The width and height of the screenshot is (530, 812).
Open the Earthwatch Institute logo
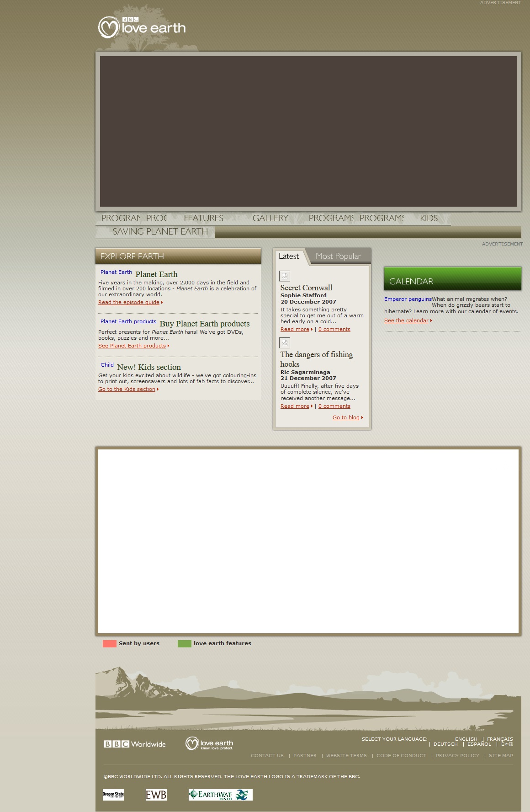click(x=220, y=795)
